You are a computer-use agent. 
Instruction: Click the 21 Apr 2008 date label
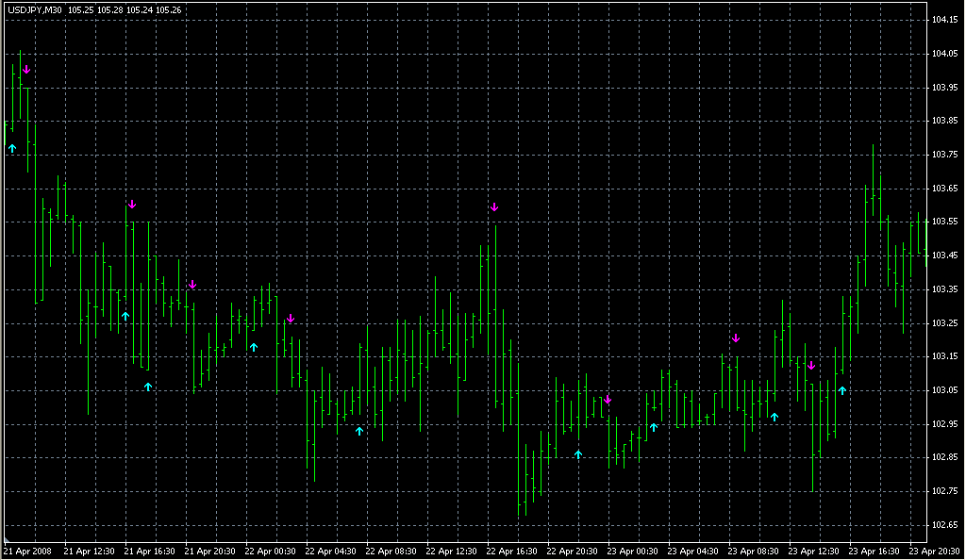26,551
